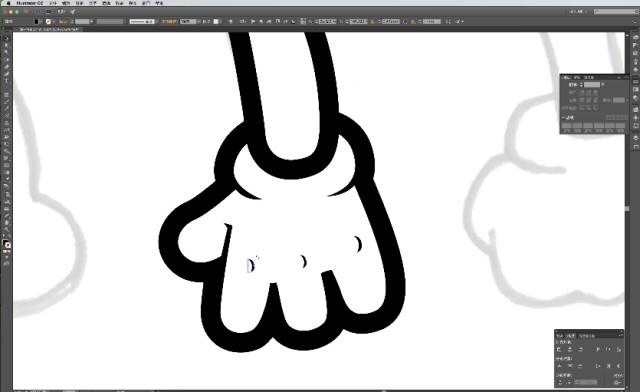Open stroke weight dropdown in Stroke panel
Image resolution: width=640 pixels, height=392 pixels.
(603, 85)
